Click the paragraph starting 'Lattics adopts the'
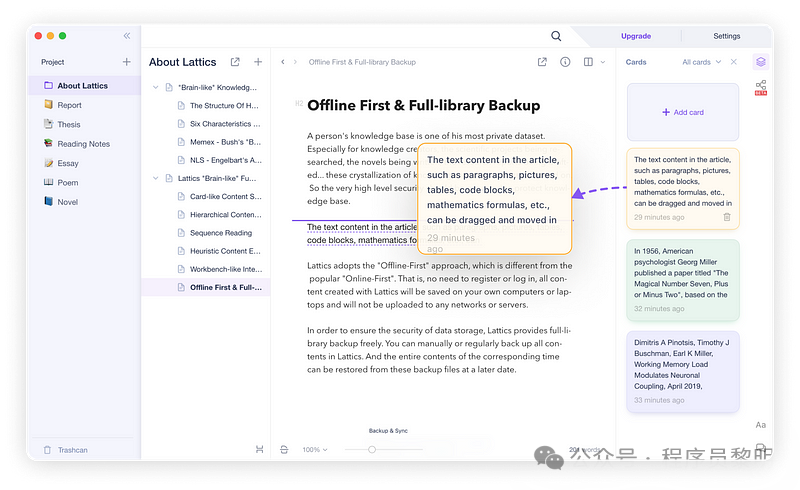This screenshot has width=800, height=490. click(x=439, y=285)
